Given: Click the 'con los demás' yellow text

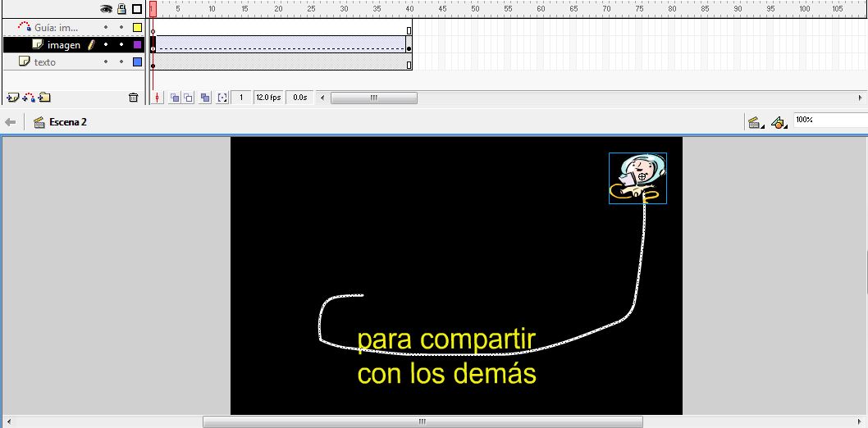Looking at the screenshot, I should point(447,374).
